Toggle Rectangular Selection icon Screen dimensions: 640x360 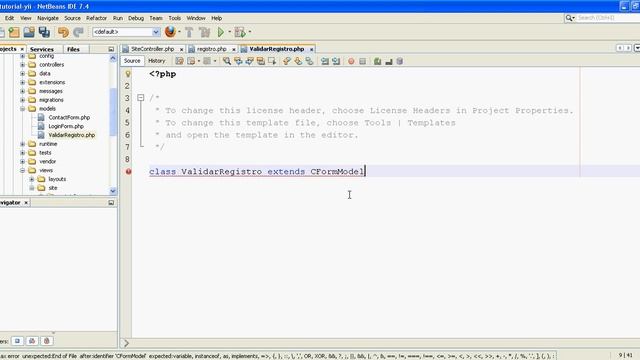click(272, 61)
